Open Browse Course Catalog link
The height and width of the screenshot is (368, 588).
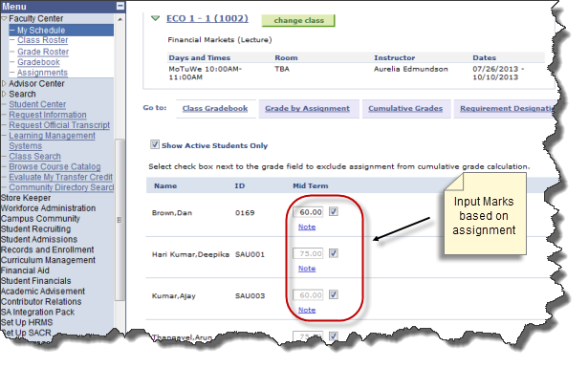(54, 166)
